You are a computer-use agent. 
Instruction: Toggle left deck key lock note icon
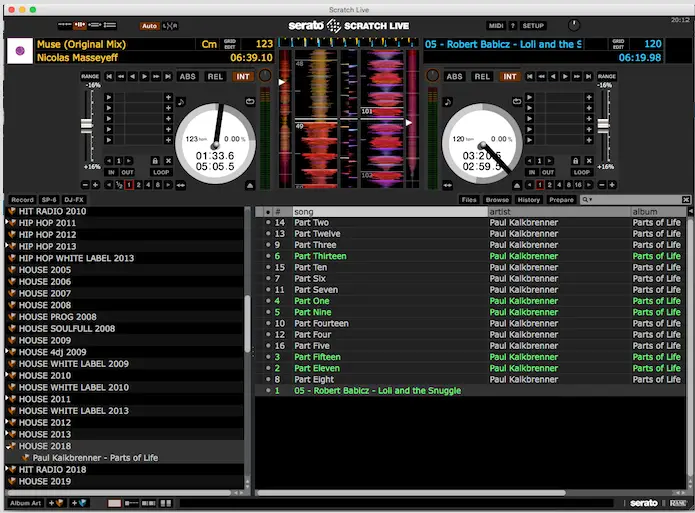pyautogui.click(x=181, y=102)
